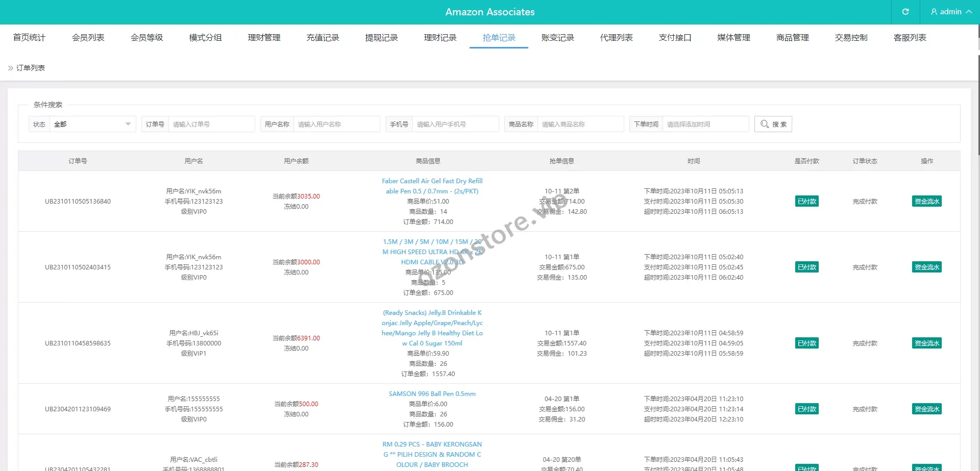Select the 首页统计 menu item
Viewport: 980px width, 471px height.
coord(29,38)
